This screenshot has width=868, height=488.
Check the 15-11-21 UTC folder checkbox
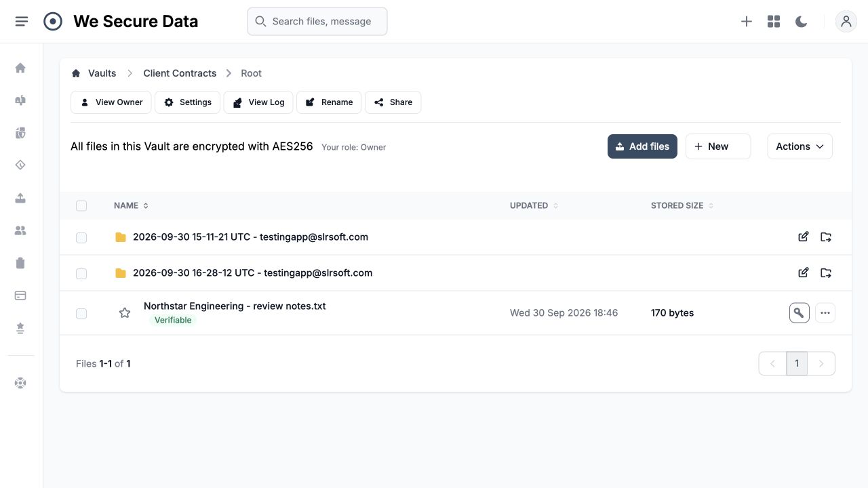pos(81,237)
